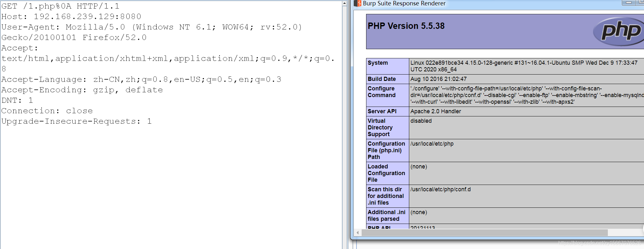This screenshot has width=644, height=249.
Task: Click the Accept-Language header line
Action: click(x=141, y=79)
